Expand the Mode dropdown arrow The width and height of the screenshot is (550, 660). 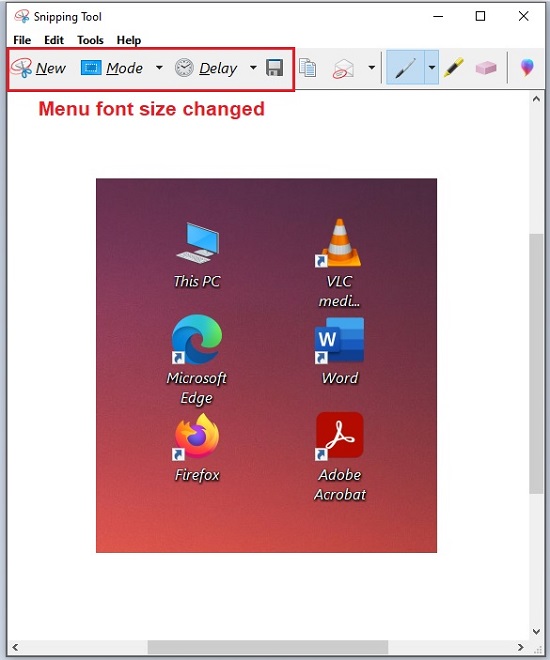click(159, 67)
